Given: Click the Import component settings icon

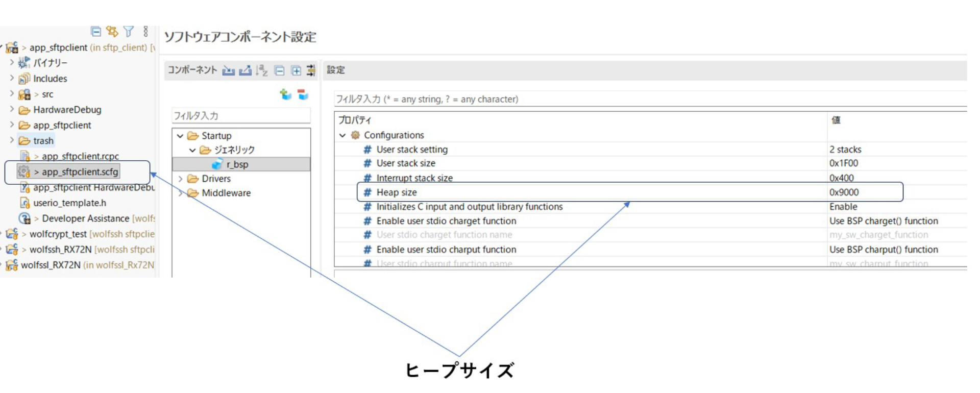Looking at the screenshot, I should (x=228, y=70).
